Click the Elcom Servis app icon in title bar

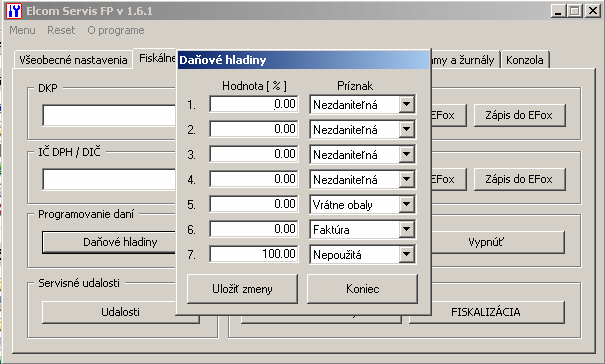click(x=14, y=11)
